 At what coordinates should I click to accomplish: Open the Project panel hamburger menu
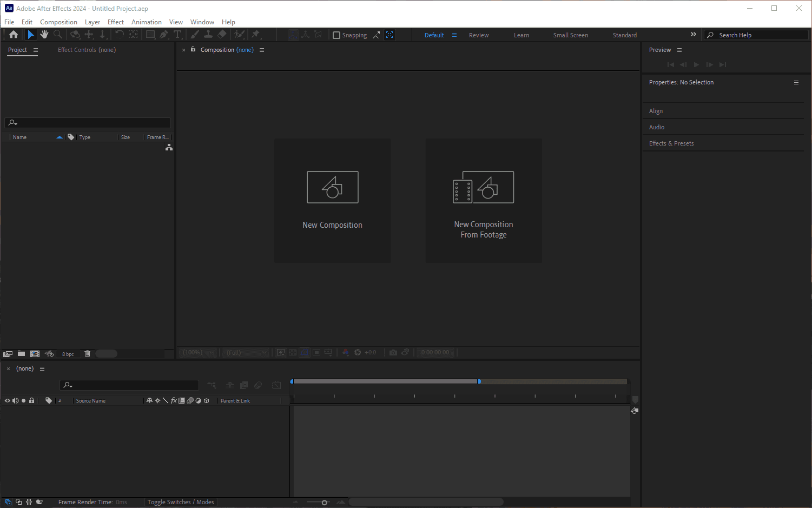tap(36, 50)
